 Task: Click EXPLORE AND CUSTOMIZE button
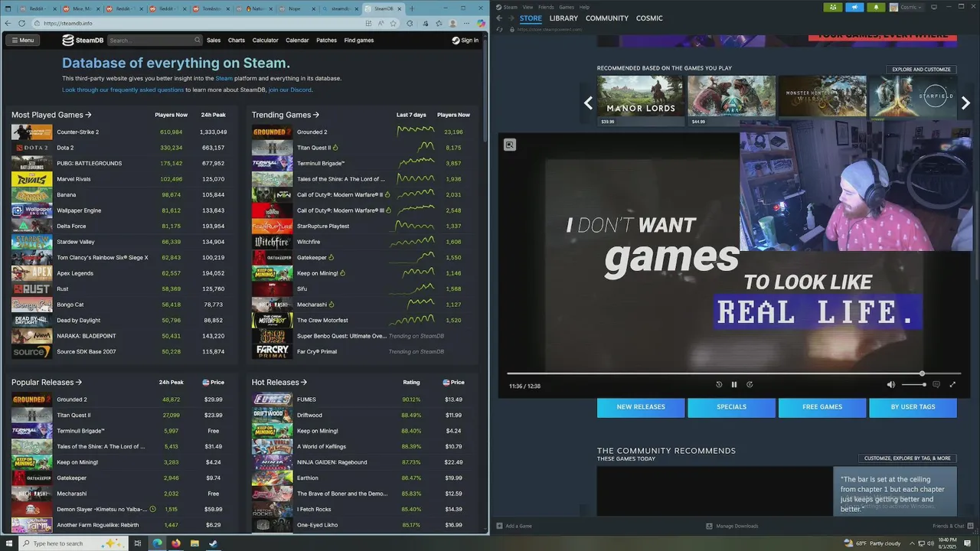(921, 69)
